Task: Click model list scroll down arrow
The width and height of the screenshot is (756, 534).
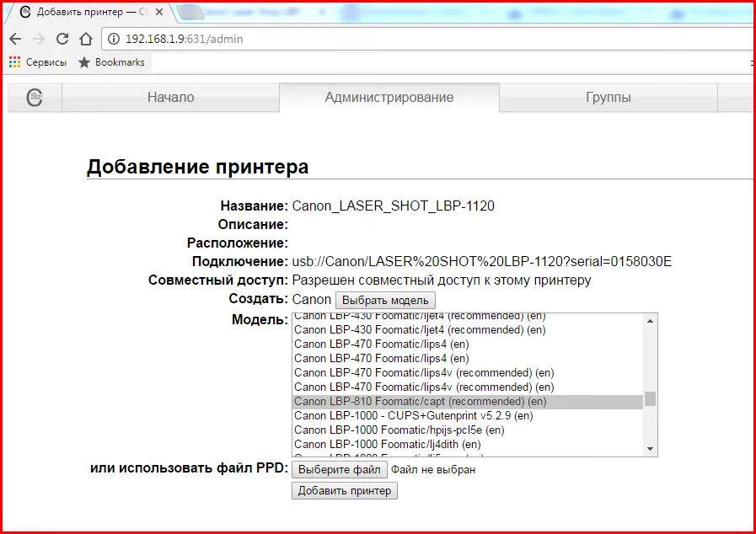Action: click(650, 449)
